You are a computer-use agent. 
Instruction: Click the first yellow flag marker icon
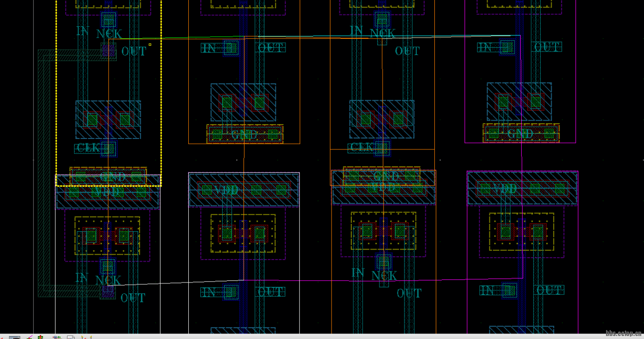tap(82, 337)
